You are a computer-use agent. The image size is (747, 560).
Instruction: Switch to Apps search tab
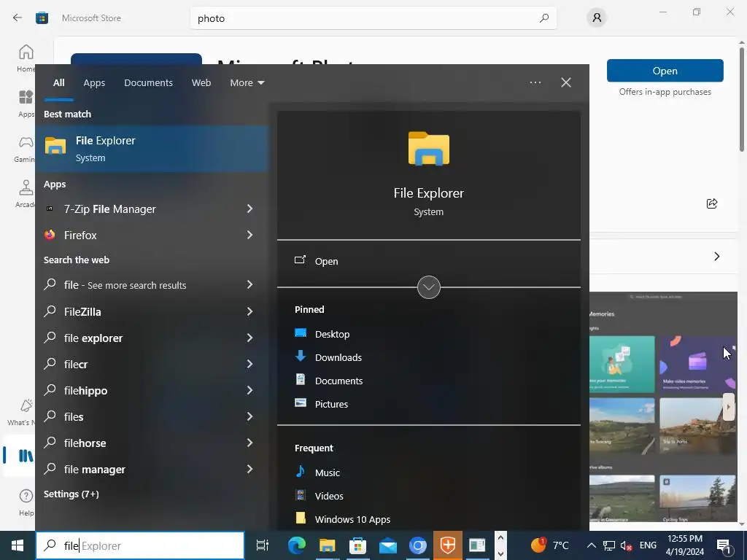(x=94, y=83)
